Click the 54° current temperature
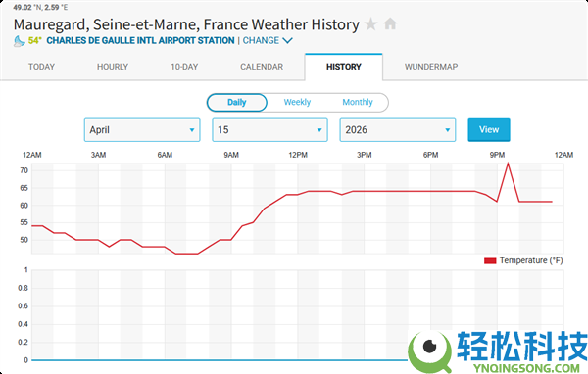The width and height of the screenshot is (588, 374). pyautogui.click(x=35, y=40)
